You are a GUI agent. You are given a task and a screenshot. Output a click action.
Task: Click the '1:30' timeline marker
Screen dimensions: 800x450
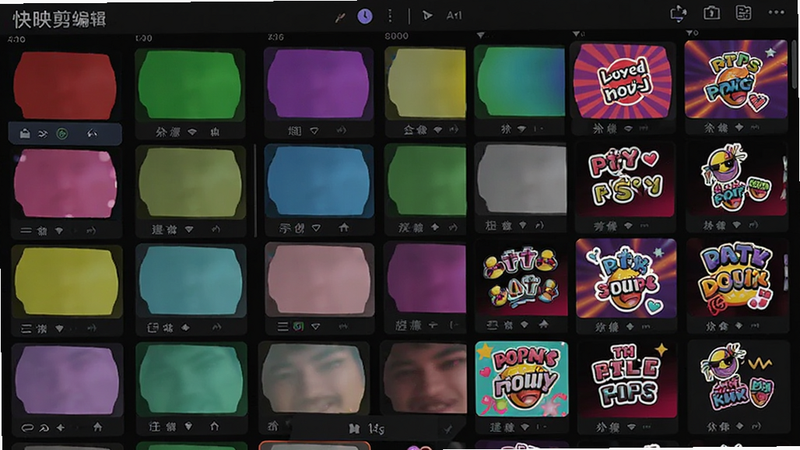tap(144, 38)
